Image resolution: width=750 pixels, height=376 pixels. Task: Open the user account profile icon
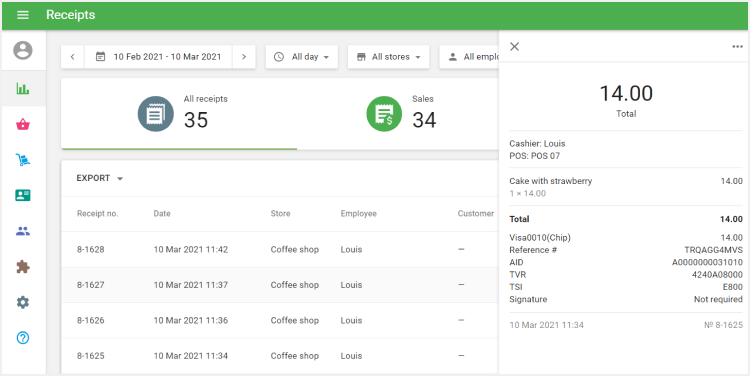[22, 50]
